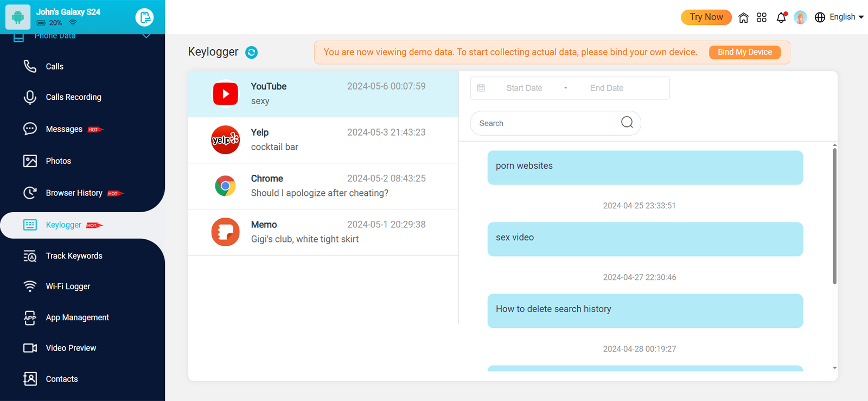Image resolution: width=868 pixels, height=401 pixels.
Task: Switch to Browser History in sidebar
Action: [74, 193]
